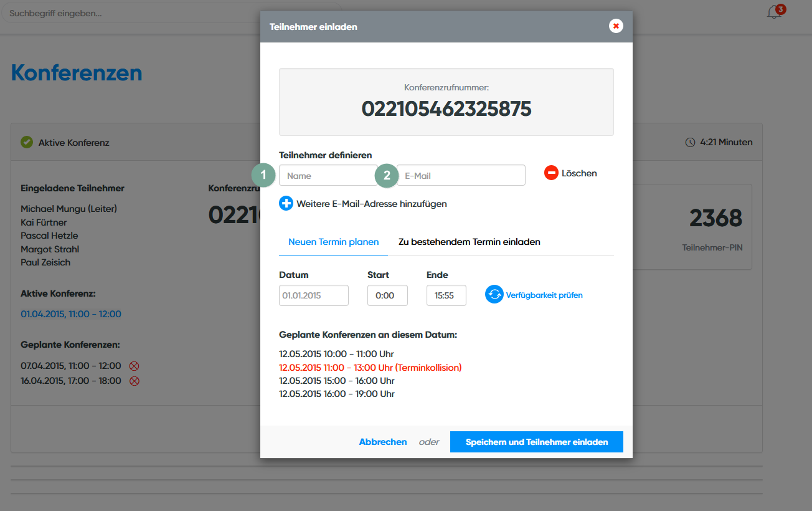Open the active conference 01.04.2015 link
The height and width of the screenshot is (511, 812).
point(71,314)
